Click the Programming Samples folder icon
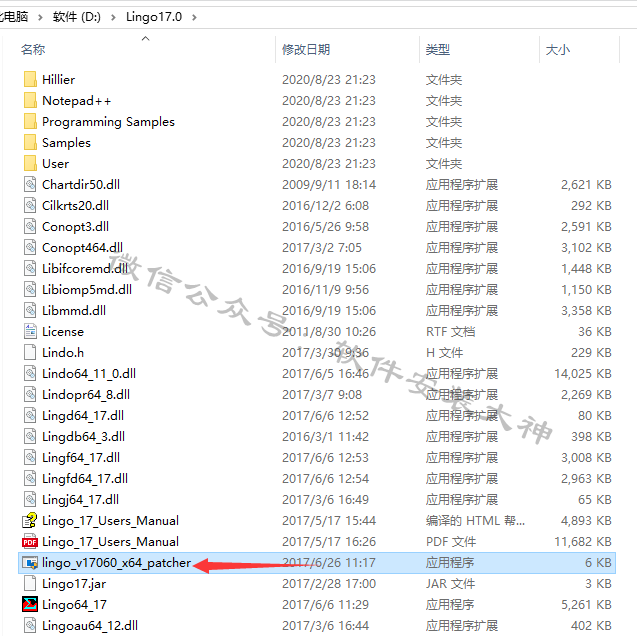 pos(30,122)
